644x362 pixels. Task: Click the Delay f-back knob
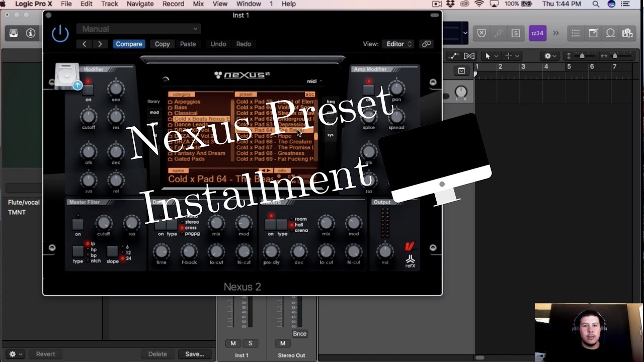click(189, 251)
